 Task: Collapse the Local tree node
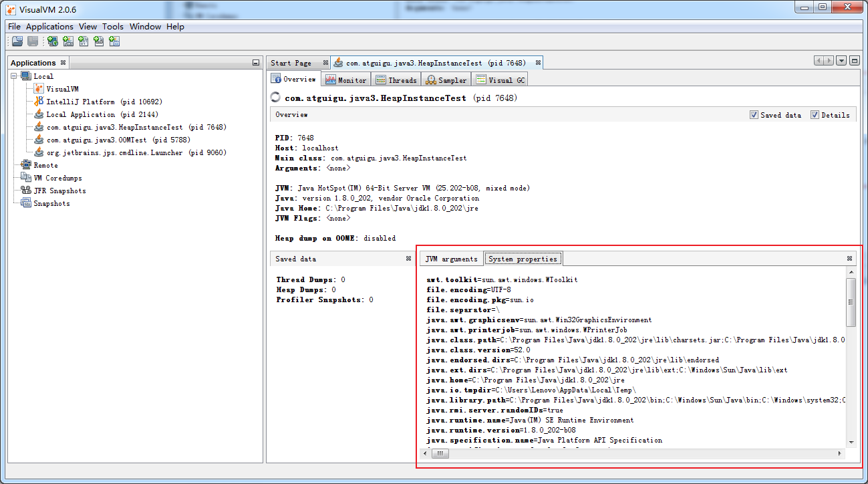pos(15,76)
